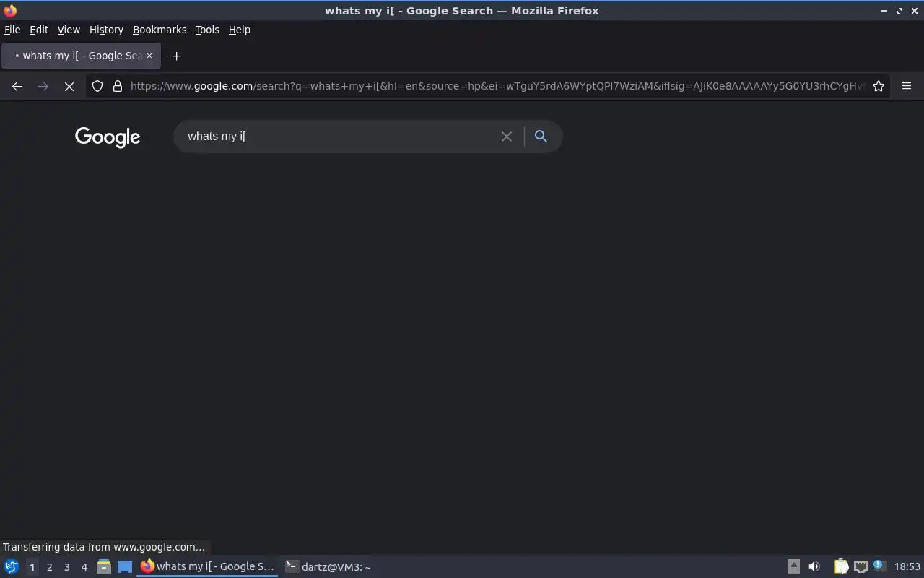This screenshot has height=578, width=924.
Task: Open the Tools menu
Action: coord(207,30)
